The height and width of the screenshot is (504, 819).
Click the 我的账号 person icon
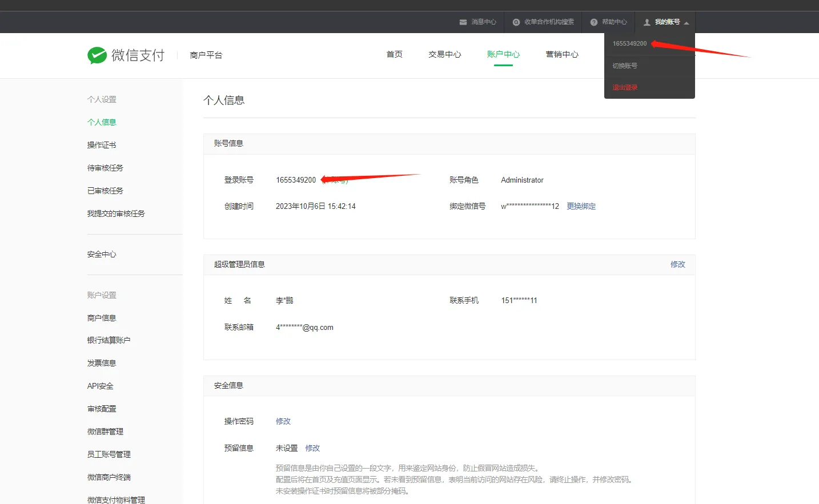point(646,22)
